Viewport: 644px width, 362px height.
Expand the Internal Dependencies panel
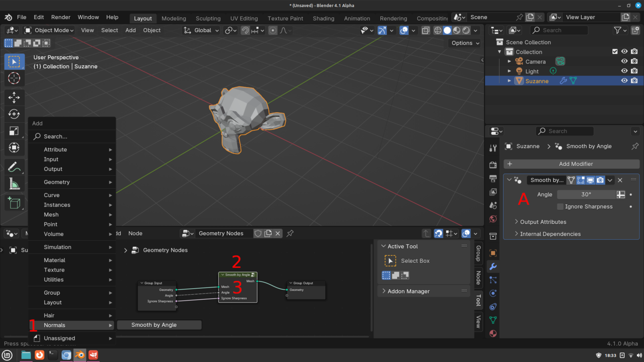pos(550,234)
